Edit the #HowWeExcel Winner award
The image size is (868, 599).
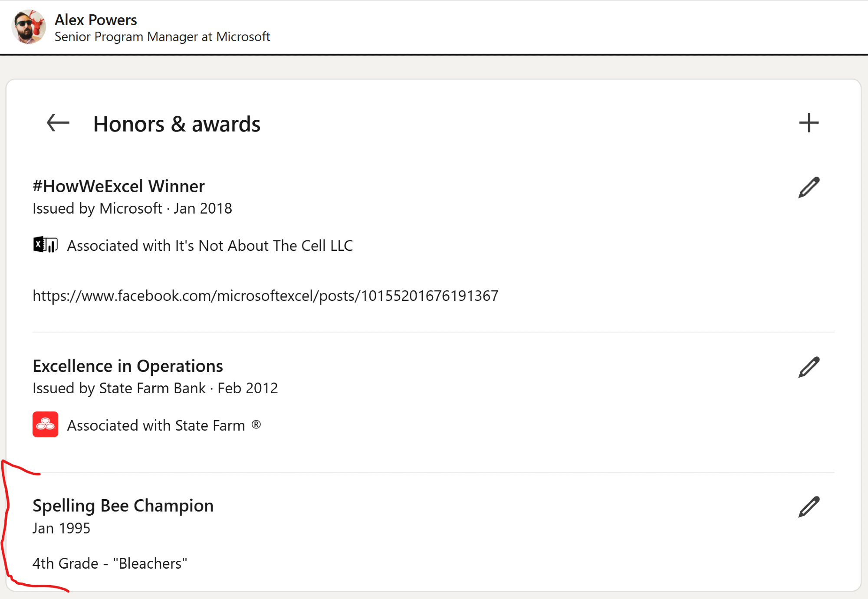pos(809,188)
